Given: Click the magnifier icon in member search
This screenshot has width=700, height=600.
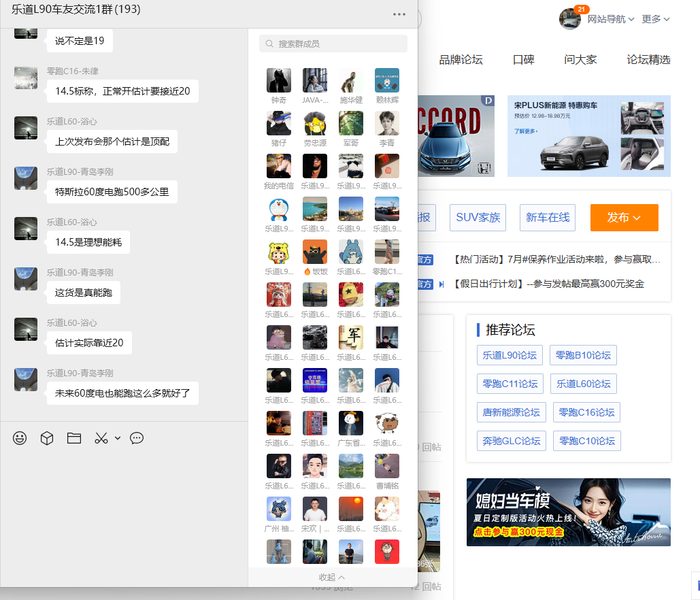Looking at the screenshot, I should point(268,44).
